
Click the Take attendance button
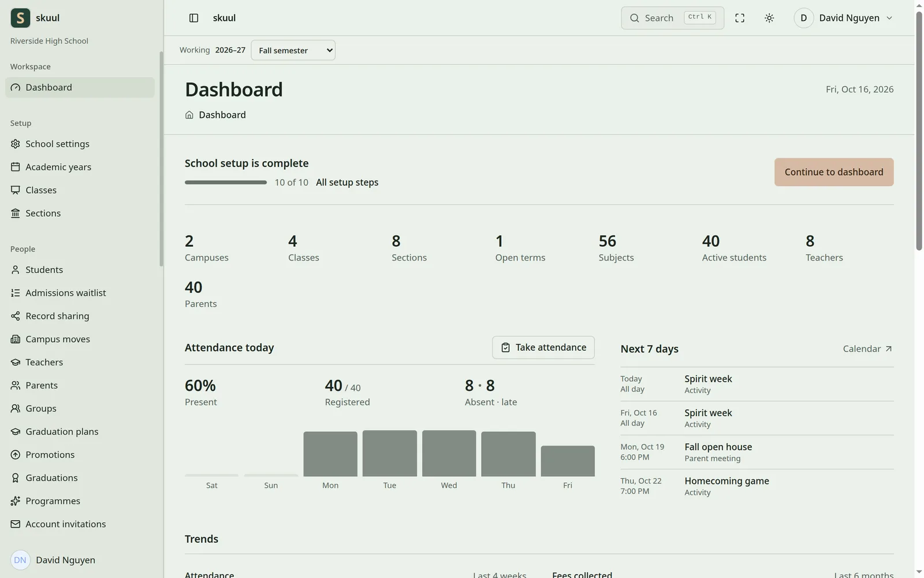pyautogui.click(x=543, y=347)
